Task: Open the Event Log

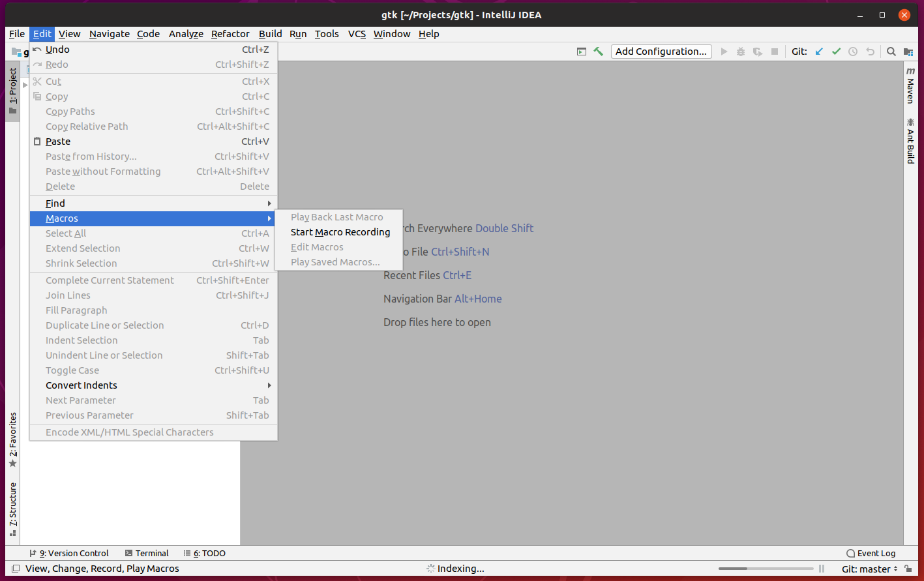Action: coord(871,553)
